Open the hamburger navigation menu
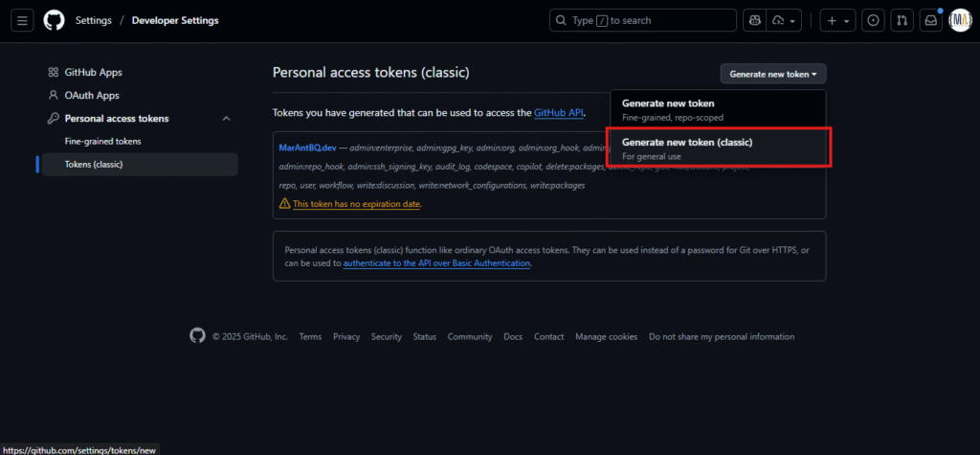Image resolution: width=980 pixels, height=455 pixels. (x=23, y=21)
